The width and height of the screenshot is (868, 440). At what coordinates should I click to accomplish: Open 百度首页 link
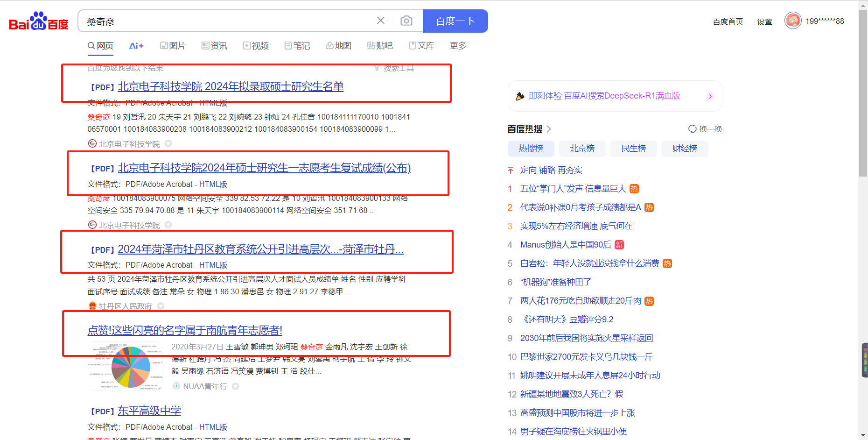click(728, 21)
